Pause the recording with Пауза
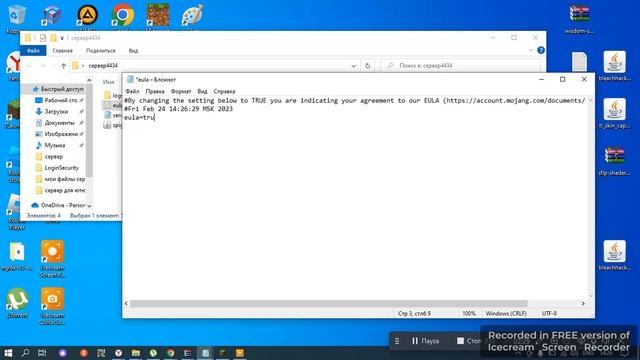 pyautogui.click(x=425, y=341)
